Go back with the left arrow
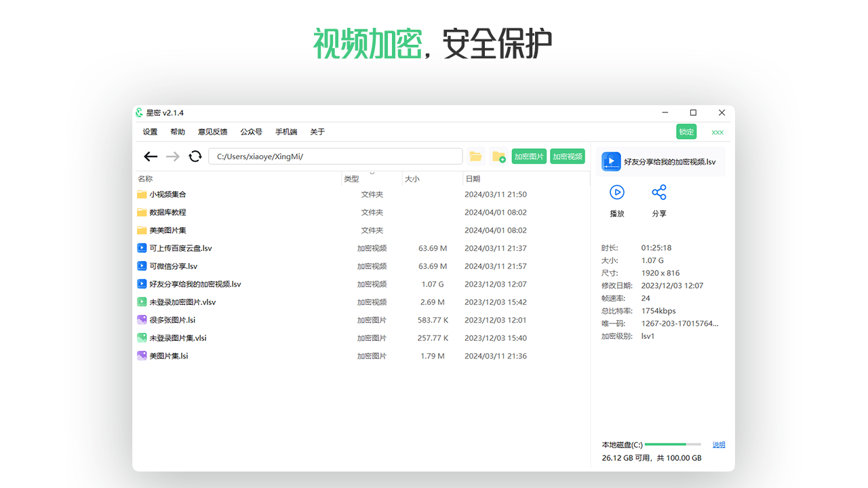Viewport: 868px width, 488px height. (151, 157)
